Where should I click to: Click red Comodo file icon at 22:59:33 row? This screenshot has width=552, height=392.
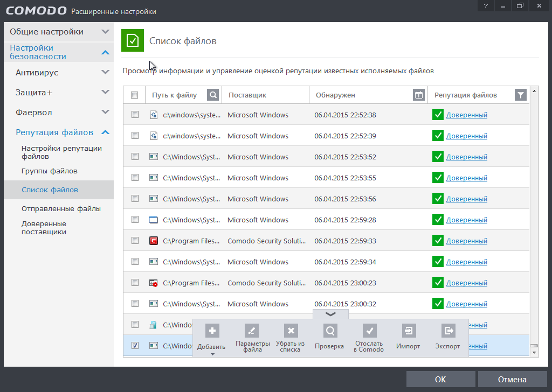click(x=154, y=241)
